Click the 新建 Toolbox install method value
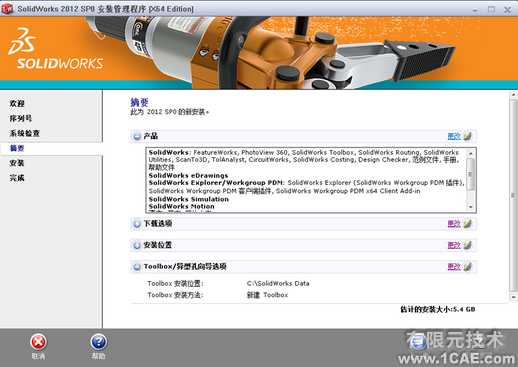 pyautogui.click(x=267, y=295)
